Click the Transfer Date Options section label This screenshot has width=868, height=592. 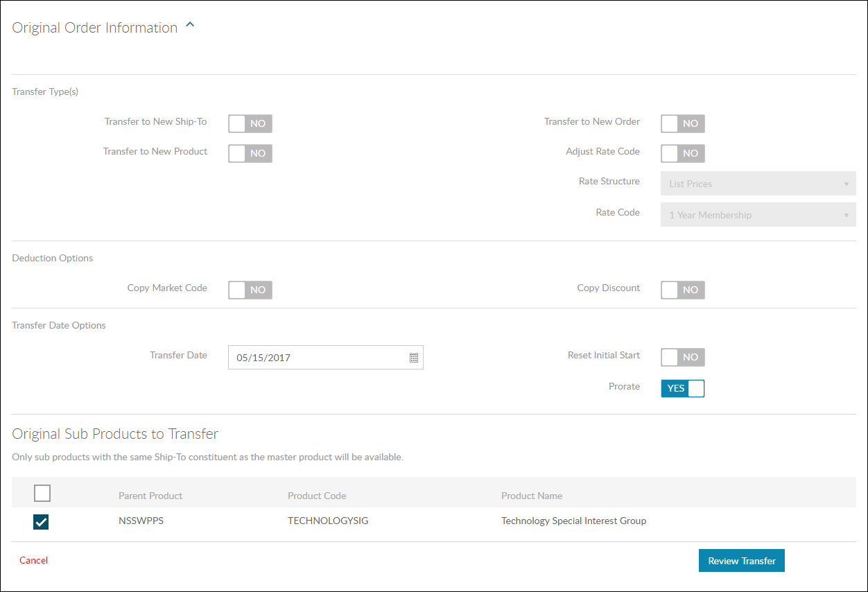59,325
